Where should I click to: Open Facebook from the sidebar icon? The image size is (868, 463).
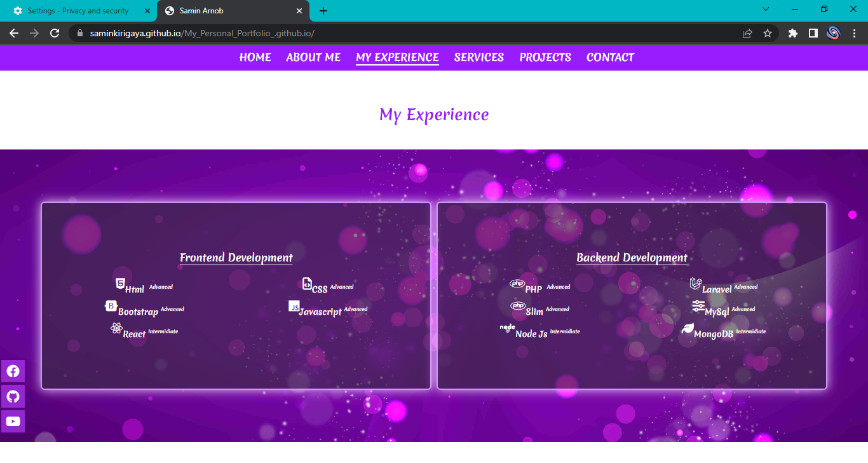click(x=13, y=371)
